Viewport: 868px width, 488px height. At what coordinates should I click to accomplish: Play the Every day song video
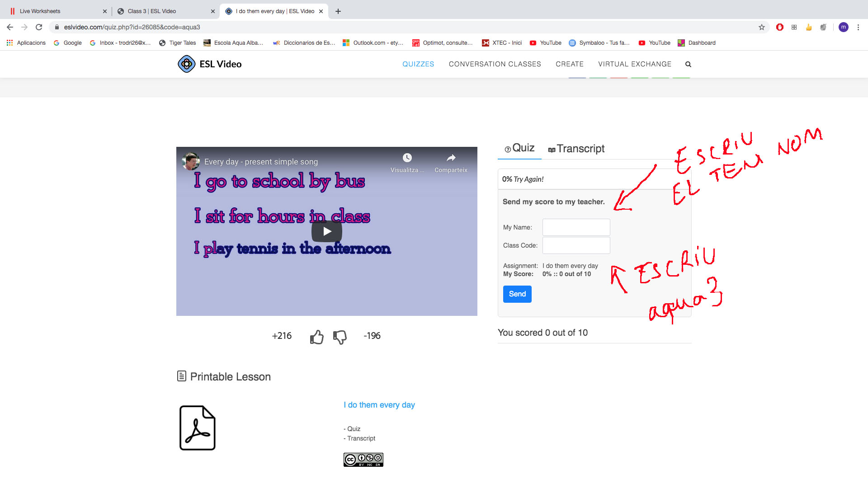tap(326, 231)
